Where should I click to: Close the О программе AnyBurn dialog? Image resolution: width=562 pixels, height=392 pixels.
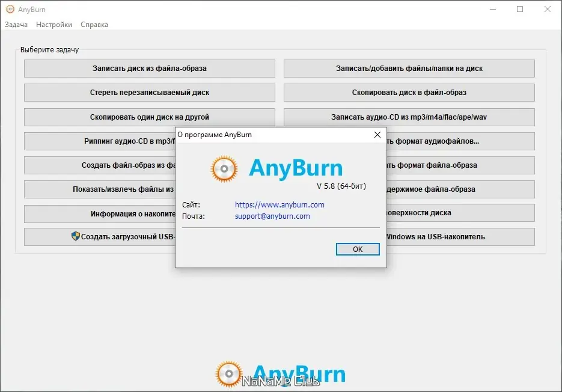click(377, 135)
